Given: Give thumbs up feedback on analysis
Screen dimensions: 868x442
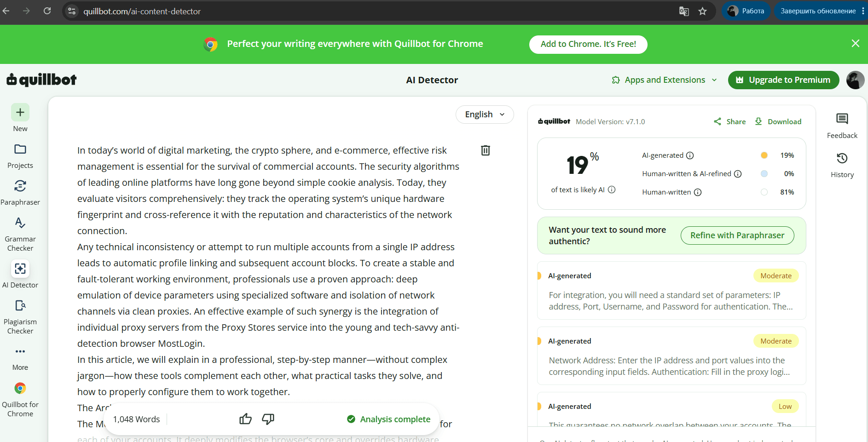Looking at the screenshot, I should coord(246,419).
